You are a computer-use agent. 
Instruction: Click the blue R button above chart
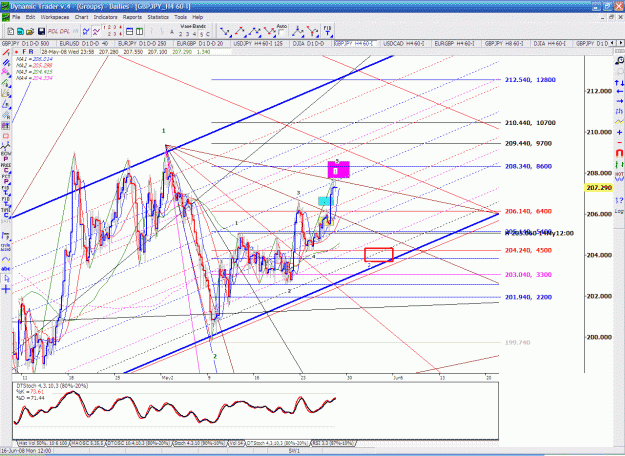pos(31,52)
